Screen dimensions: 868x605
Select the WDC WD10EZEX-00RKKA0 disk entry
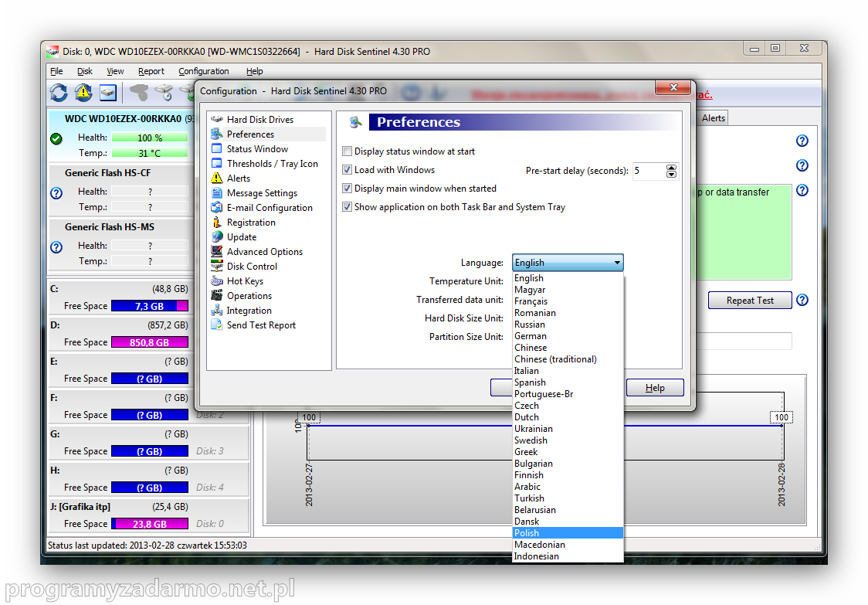(x=120, y=136)
